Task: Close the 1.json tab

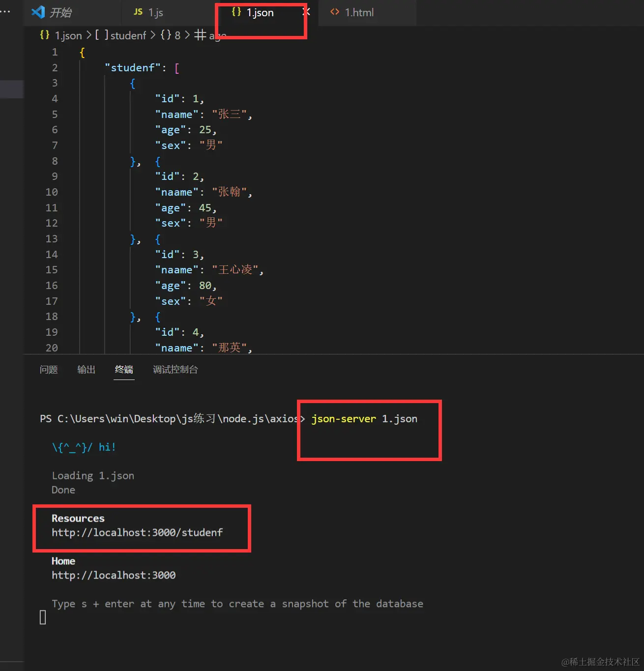Action: (306, 12)
